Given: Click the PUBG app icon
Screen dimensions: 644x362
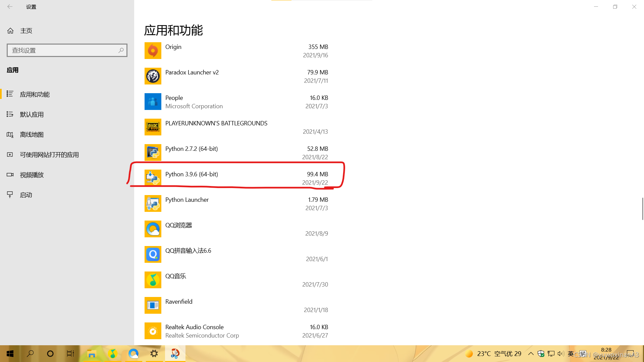Looking at the screenshot, I should pyautogui.click(x=153, y=127).
